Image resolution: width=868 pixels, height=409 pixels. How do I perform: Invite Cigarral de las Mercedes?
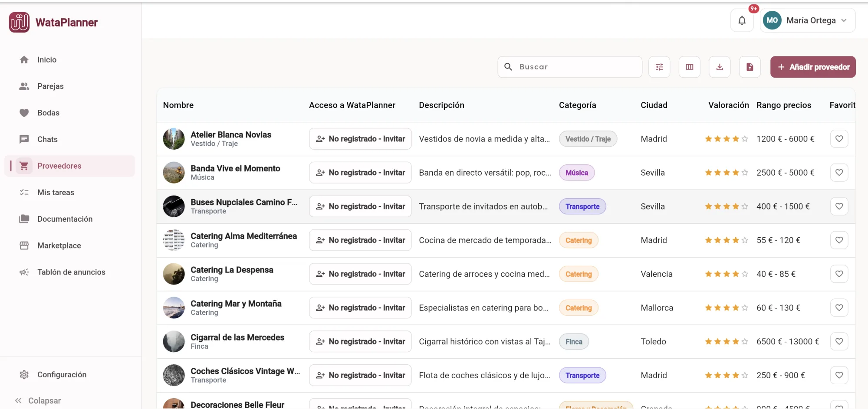click(360, 342)
